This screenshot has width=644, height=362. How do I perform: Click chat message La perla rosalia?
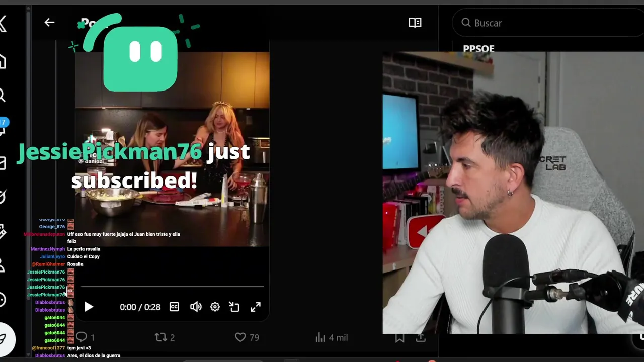[x=84, y=249]
